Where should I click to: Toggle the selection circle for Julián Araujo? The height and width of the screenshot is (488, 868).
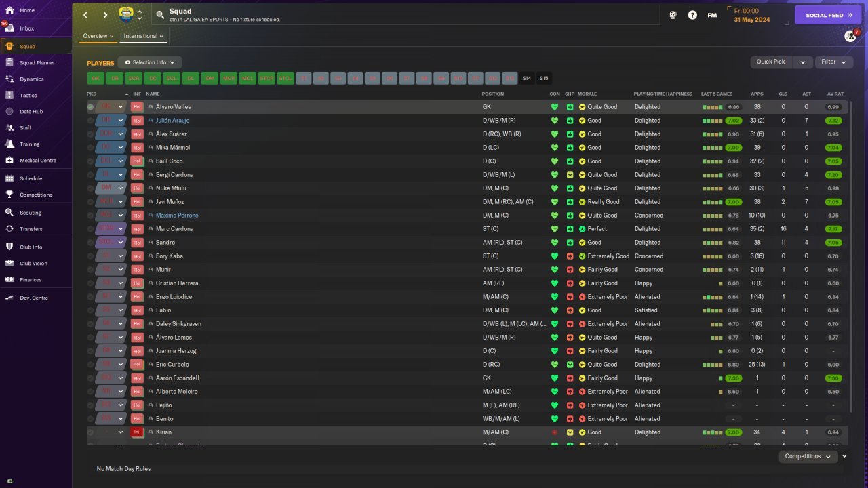90,121
